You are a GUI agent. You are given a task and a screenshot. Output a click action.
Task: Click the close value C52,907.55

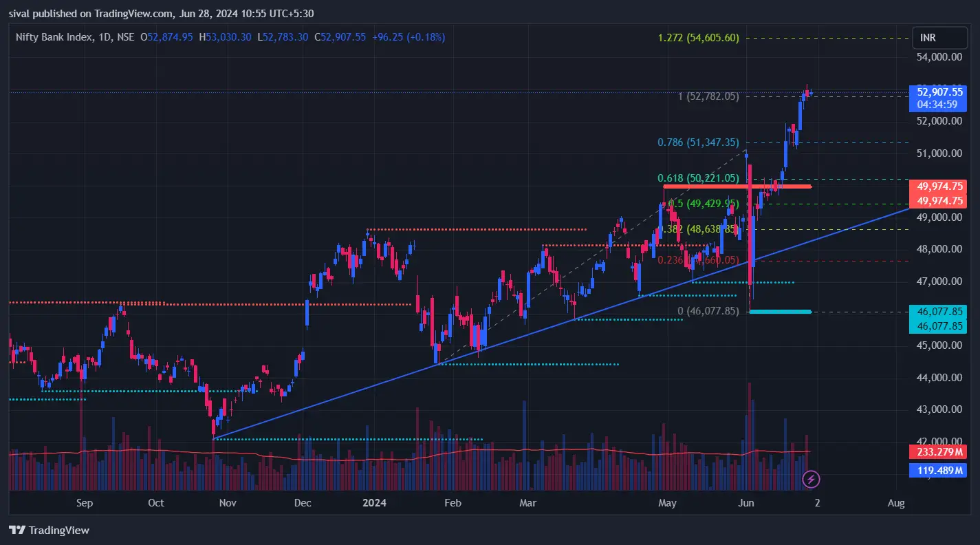click(341, 37)
